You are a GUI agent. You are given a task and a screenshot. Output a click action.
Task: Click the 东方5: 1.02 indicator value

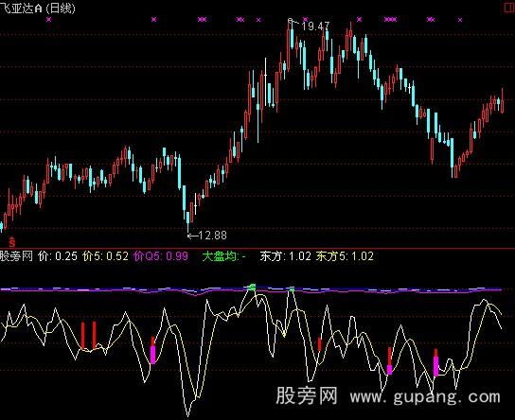pyautogui.click(x=345, y=256)
